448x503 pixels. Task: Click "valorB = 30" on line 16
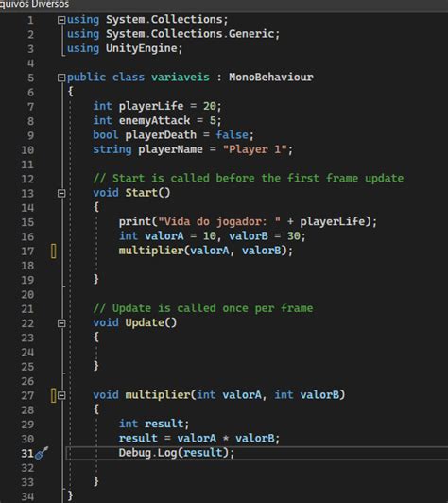(x=265, y=236)
